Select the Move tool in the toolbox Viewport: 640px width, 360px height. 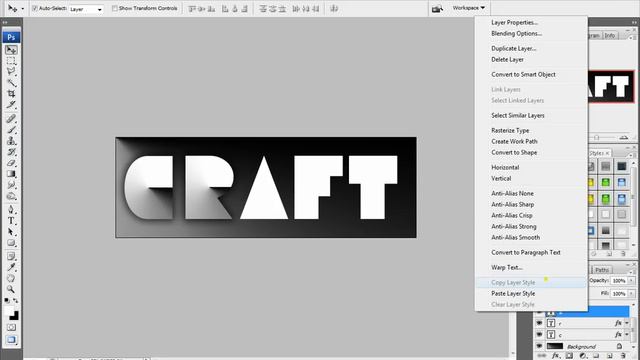pyautogui.click(x=11, y=50)
